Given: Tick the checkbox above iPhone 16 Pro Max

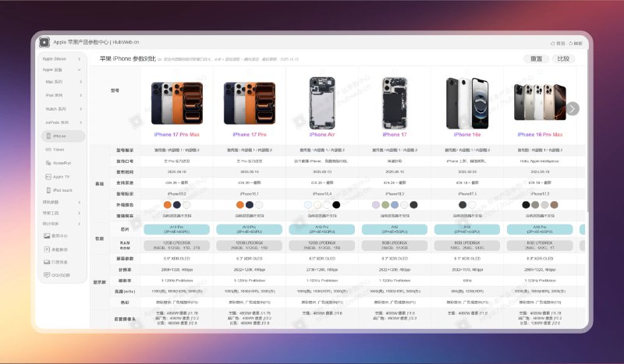Looking at the screenshot, I should (540, 72).
